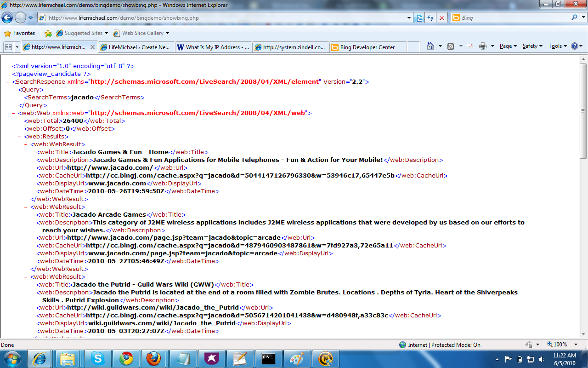588x368 pixels.
Task: Click the SearchTerms value jacado
Action: point(82,98)
